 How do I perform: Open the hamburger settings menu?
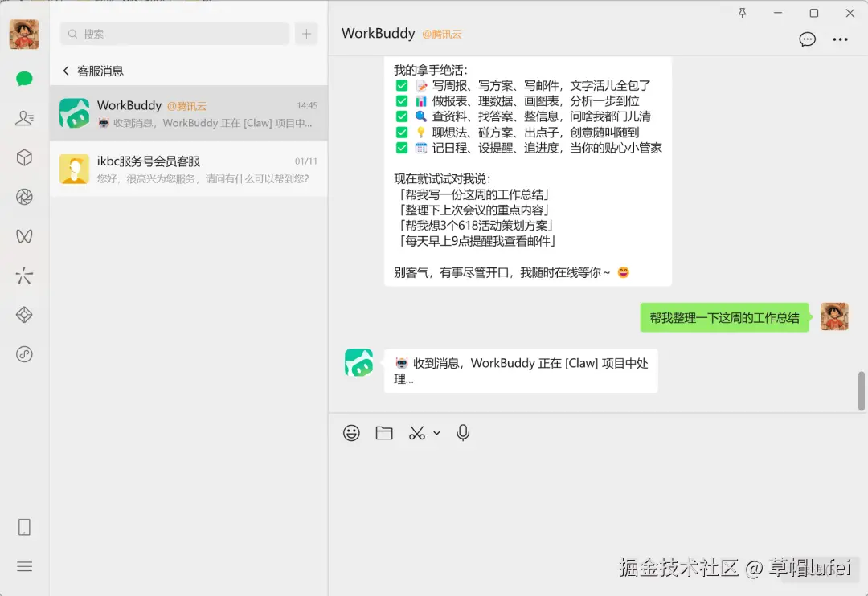(x=24, y=566)
